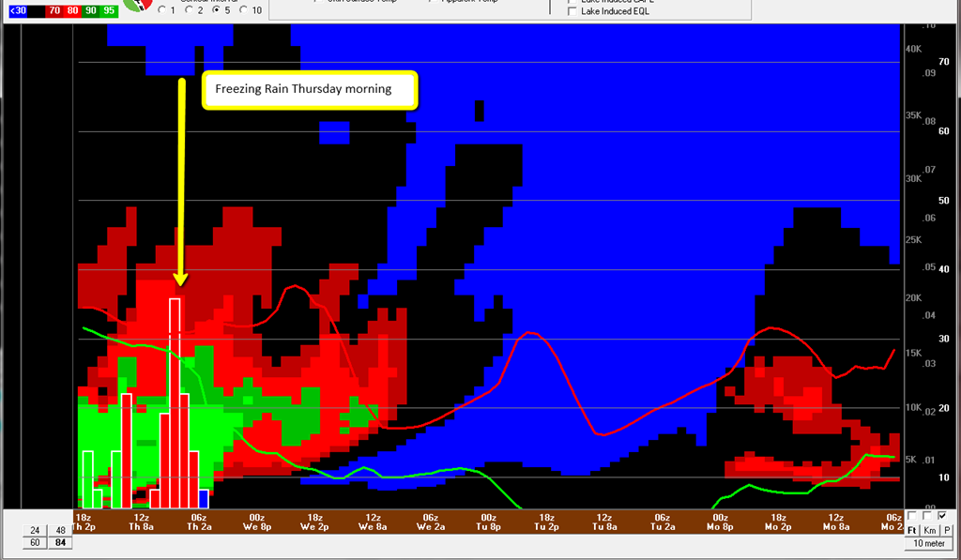Click the dark green 90 legend swatch
Screen dimensions: 961x560
[91, 10]
